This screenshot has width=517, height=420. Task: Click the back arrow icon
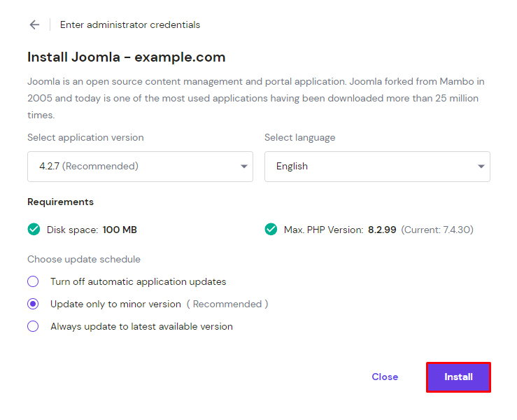[x=34, y=24]
